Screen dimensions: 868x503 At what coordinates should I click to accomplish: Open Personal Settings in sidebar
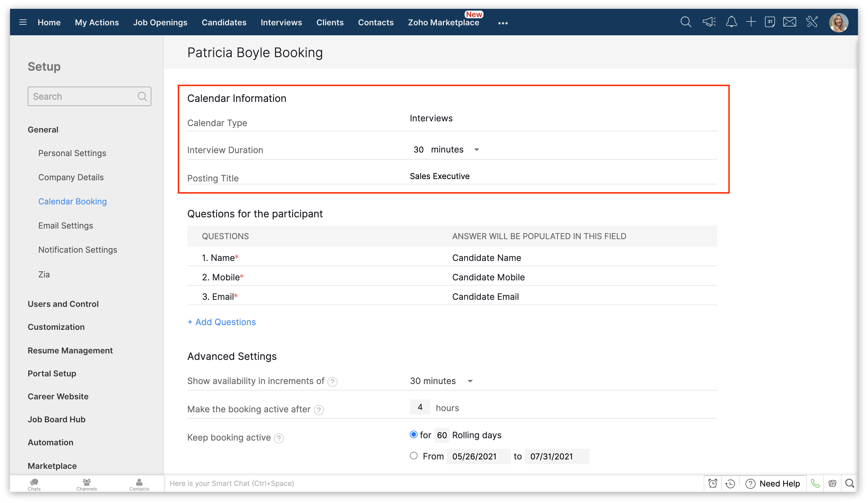[x=72, y=153]
